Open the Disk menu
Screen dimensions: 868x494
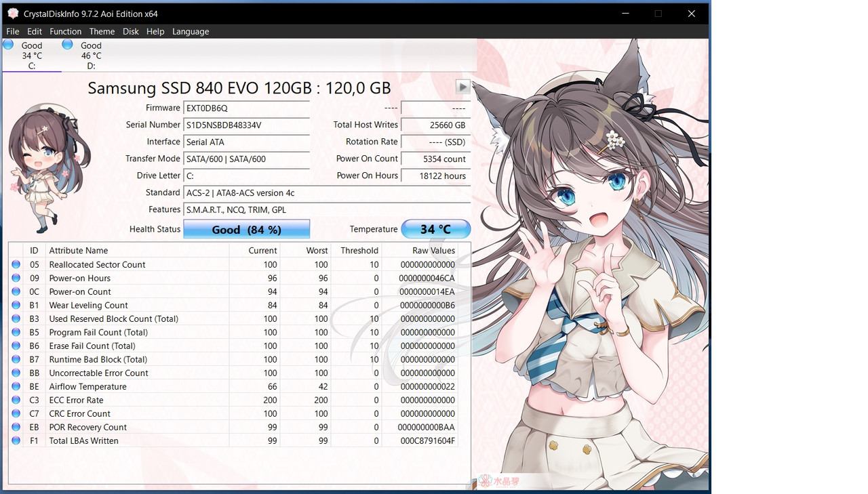pyautogui.click(x=130, y=31)
